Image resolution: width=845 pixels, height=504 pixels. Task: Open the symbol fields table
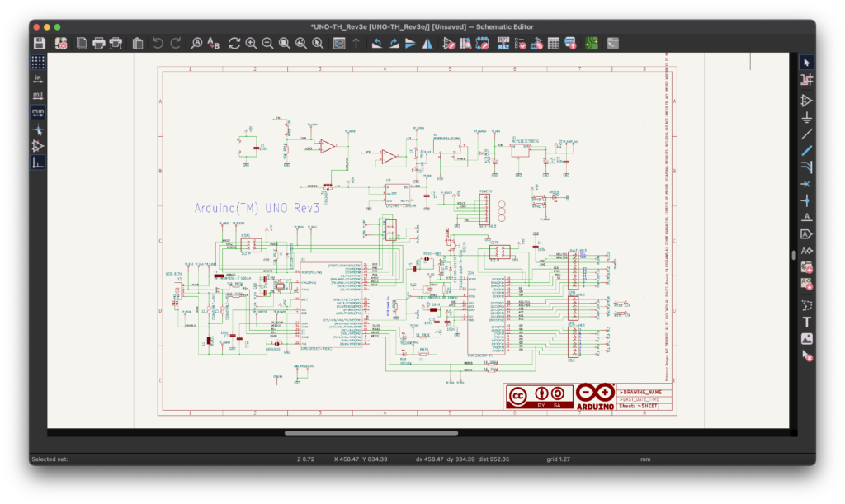click(554, 44)
